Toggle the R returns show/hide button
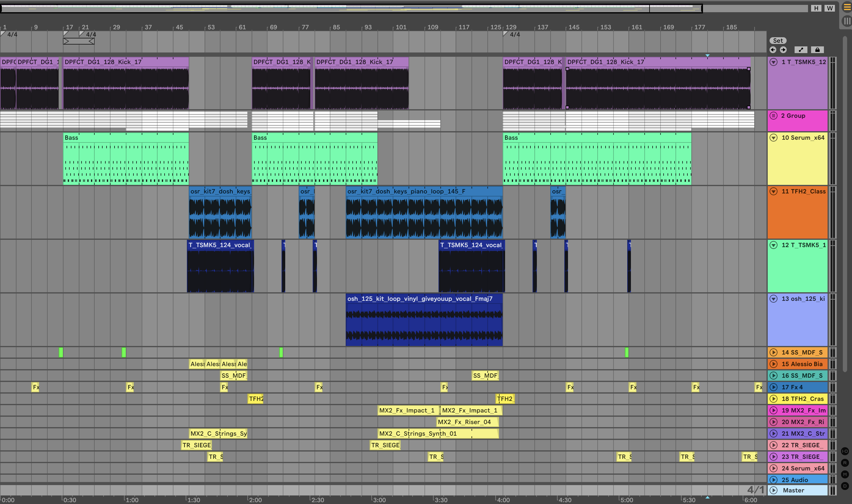Viewport: 852px width, 504px height. (x=845, y=463)
